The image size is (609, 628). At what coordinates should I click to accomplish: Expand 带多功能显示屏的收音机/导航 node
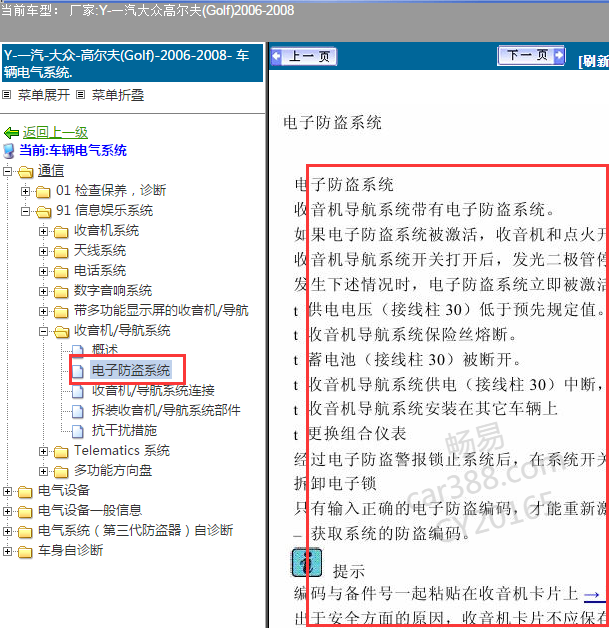click(x=43, y=311)
